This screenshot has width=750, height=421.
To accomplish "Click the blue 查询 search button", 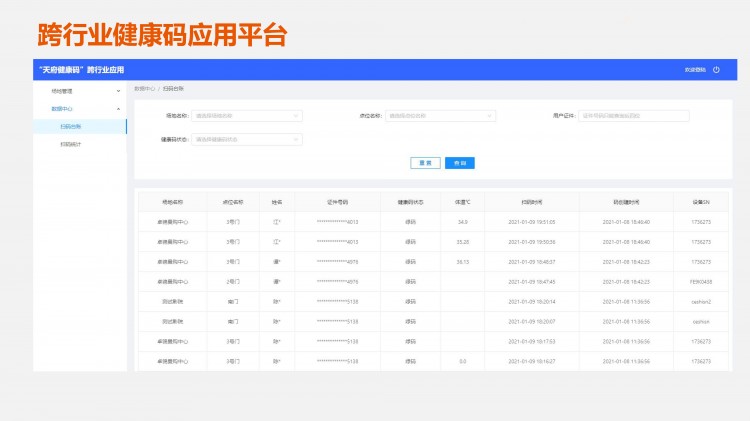I will tap(460, 163).
